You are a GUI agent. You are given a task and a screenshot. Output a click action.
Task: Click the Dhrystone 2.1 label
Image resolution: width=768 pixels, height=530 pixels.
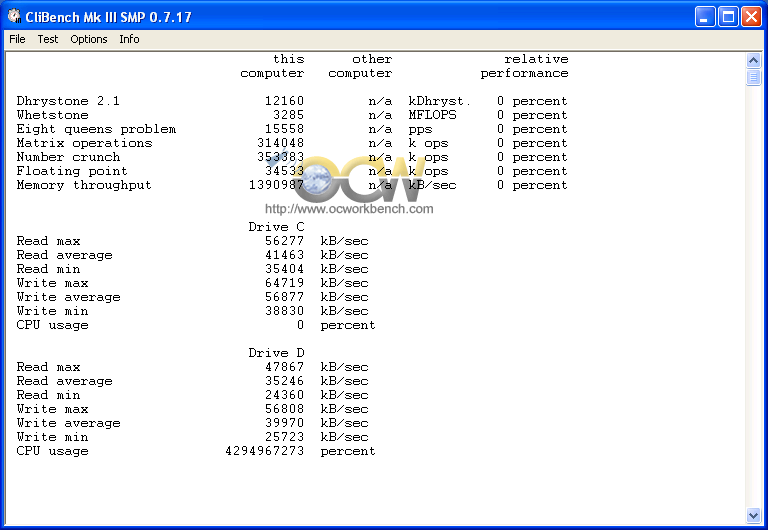(x=68, y=101)
